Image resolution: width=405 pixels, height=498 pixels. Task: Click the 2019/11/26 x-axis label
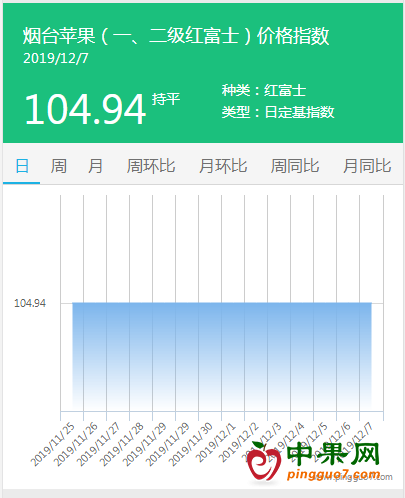pyautogui.click(x=76, y=444)
